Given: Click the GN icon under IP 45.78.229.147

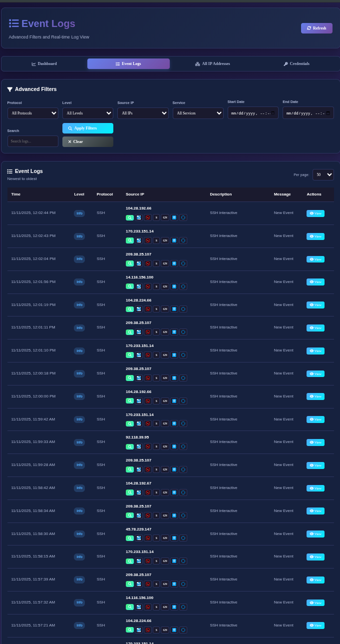Looking at the screenshot, I should pyautogui.click(x=165, y=538).
